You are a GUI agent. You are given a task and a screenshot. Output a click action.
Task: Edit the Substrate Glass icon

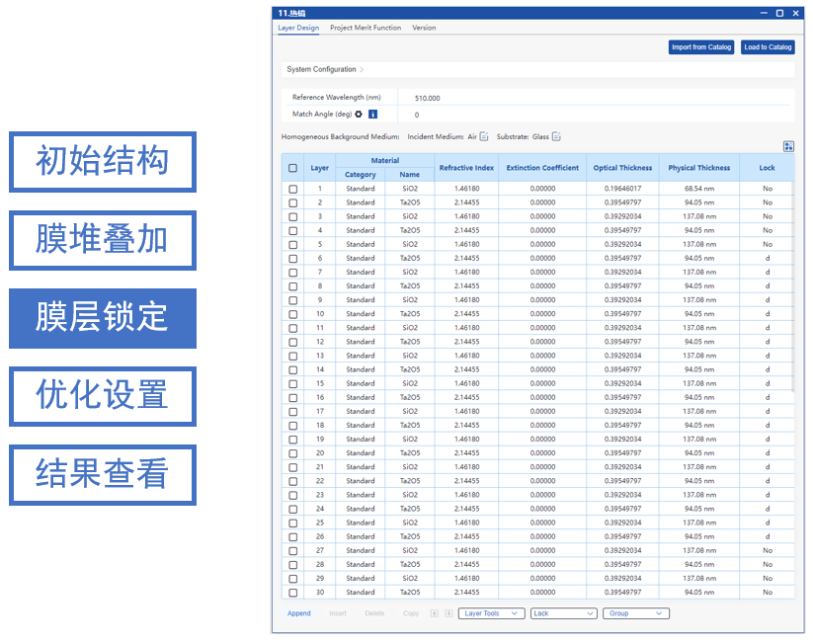tap(556, 137)
